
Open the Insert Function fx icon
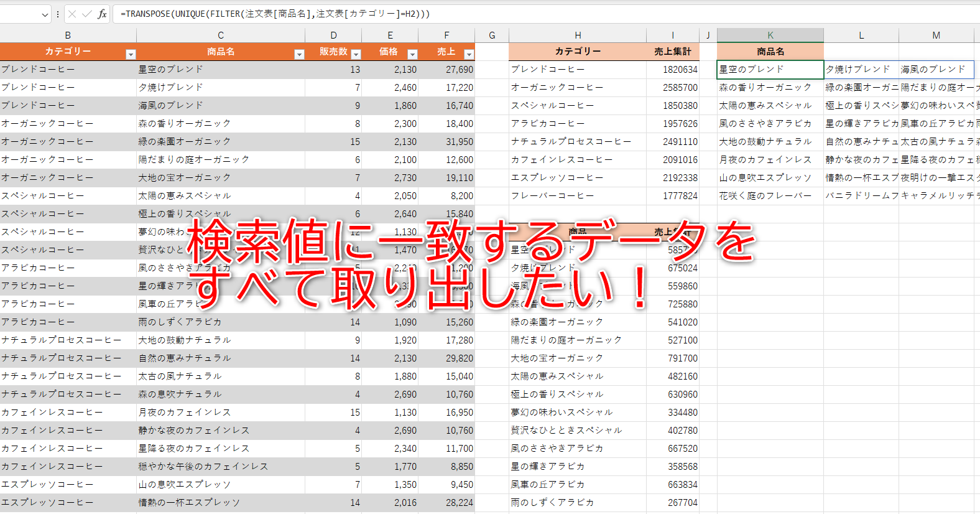(x=102, y=14)
